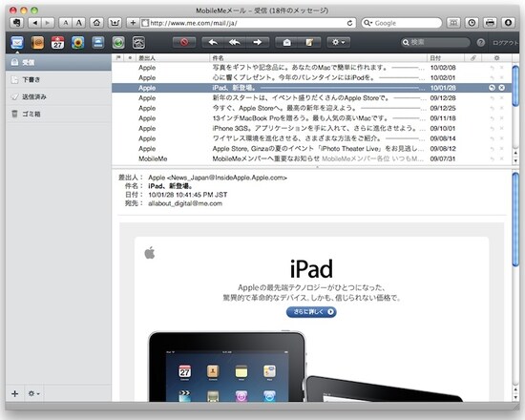Focus the mail 検索 search field

click(435, 42)
